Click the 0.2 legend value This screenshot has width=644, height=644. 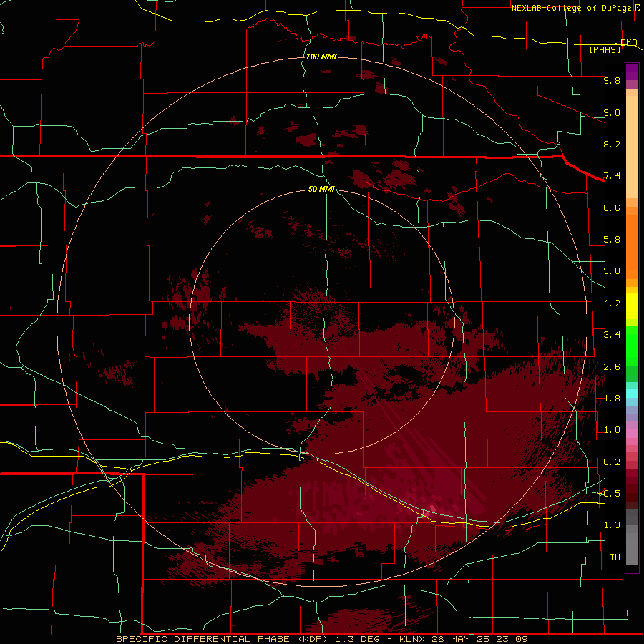[612, 462]
